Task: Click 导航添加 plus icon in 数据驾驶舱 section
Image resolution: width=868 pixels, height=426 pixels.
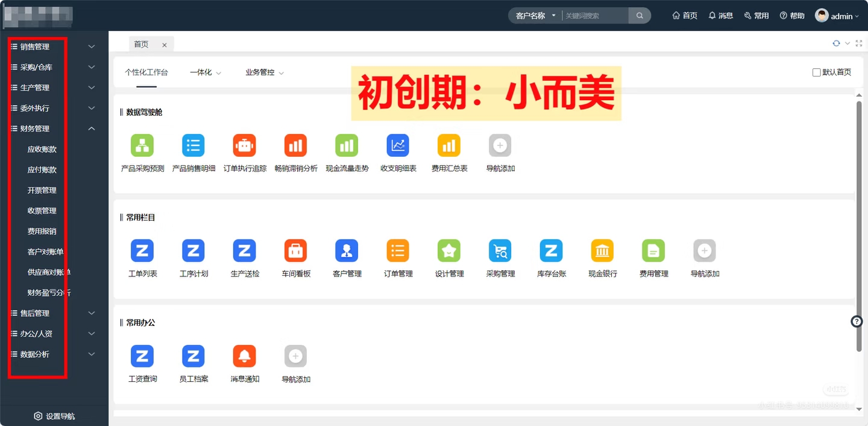Action: 500,145
